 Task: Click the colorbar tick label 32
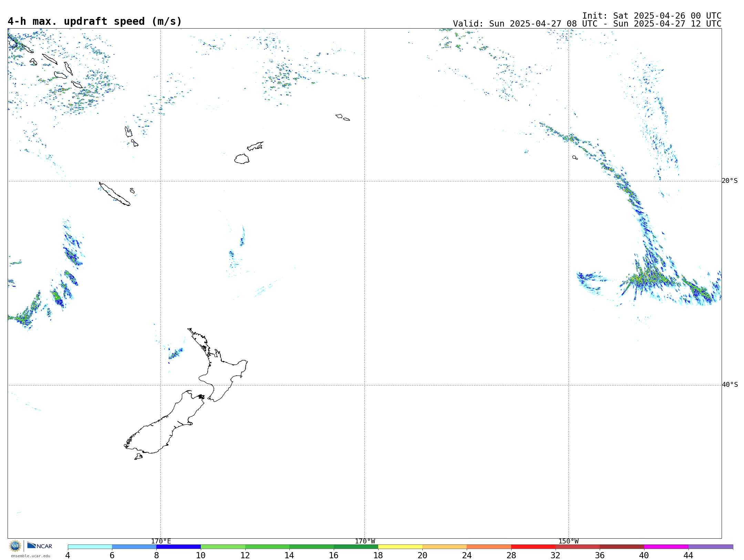(x=555, y=556)
